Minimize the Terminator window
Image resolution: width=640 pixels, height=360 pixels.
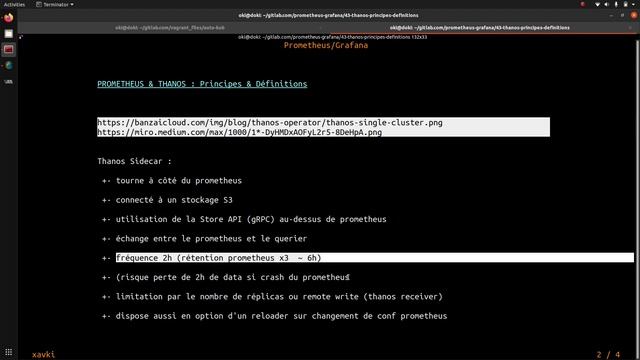(x=611, y=15)
